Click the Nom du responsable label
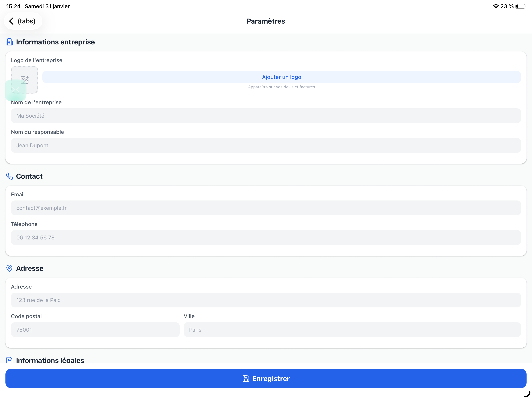 [38, 132]
